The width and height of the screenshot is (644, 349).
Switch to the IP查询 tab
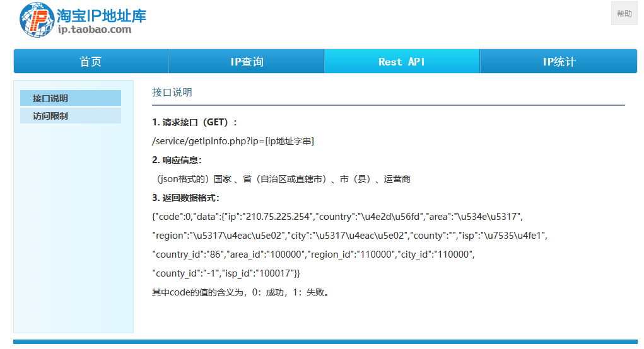click(x=247, y=62)
